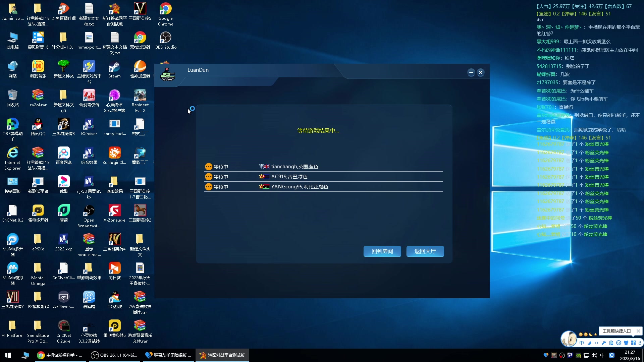Open the Windows Start menu
The image size is (644, 362).
coord(8,355)
